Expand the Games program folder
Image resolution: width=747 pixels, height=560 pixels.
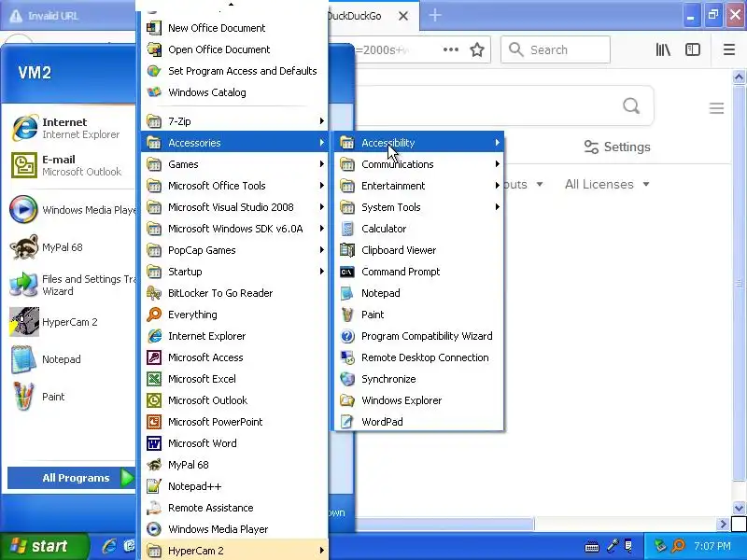pyautogui.click(x=234, y=164)
